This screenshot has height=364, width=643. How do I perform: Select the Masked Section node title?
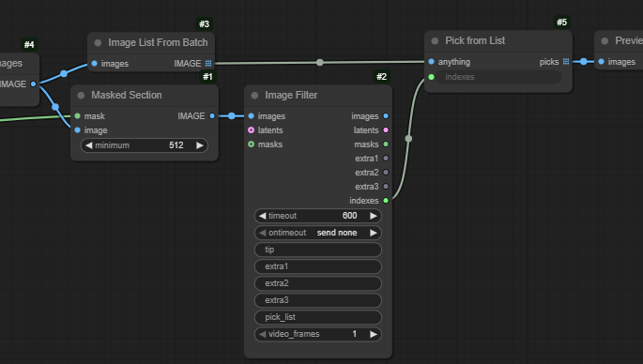(127, 95)
